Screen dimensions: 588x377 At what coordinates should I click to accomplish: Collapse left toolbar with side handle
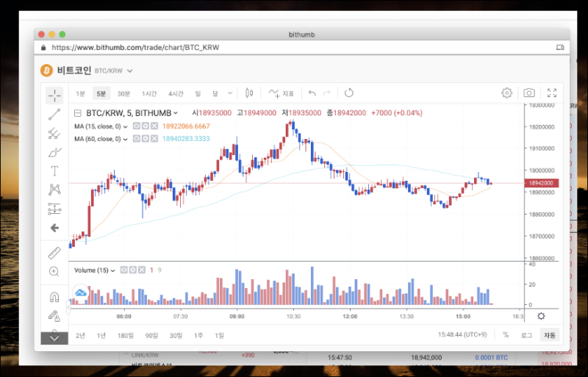point(68,307)
